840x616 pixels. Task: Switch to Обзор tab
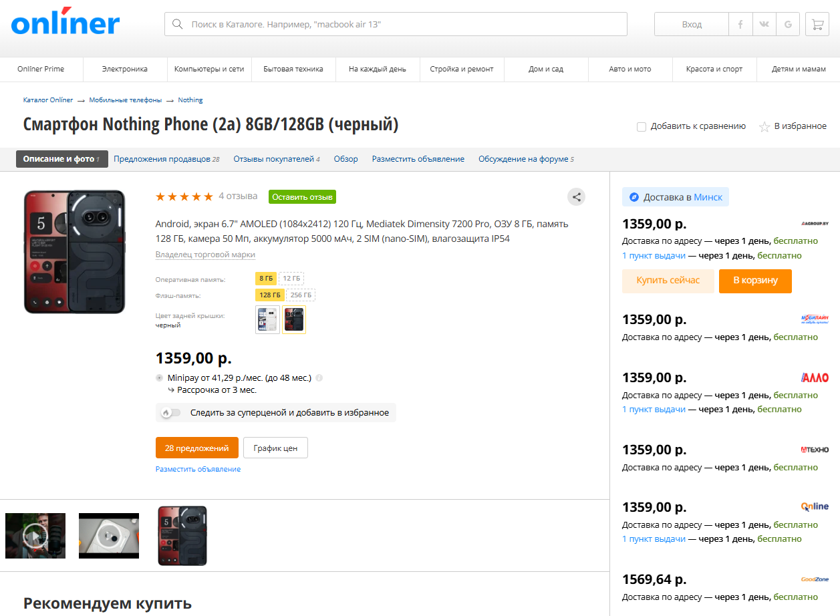tap(346, 159)
